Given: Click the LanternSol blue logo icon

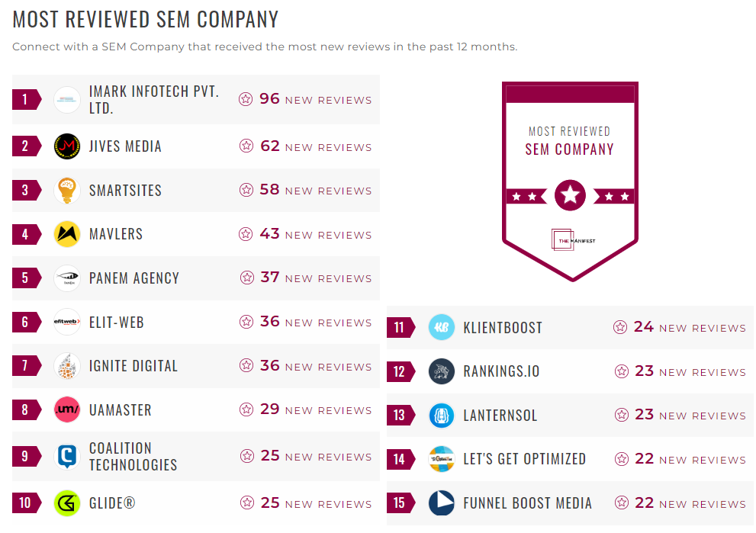Looking at the screenshot, I should click(x=442, y=416).
